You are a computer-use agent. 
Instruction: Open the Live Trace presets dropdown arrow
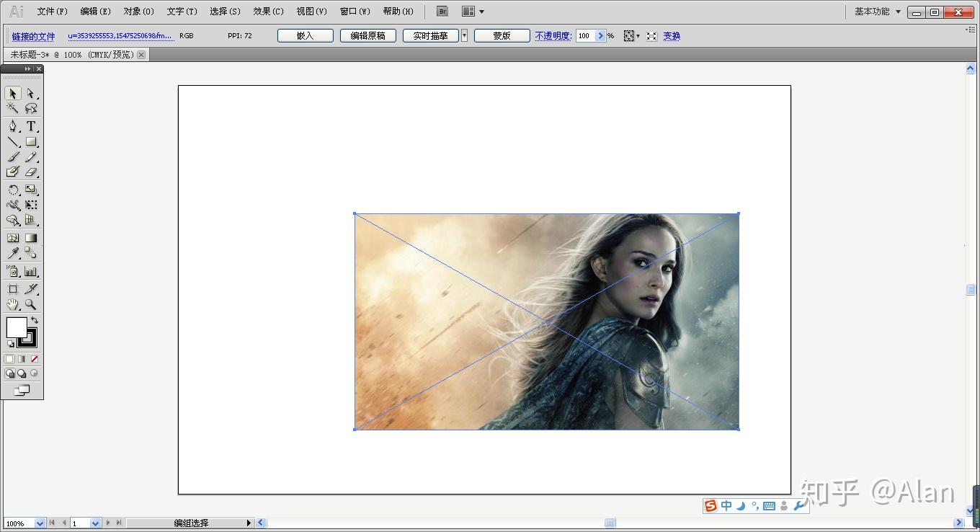point(464,35)
